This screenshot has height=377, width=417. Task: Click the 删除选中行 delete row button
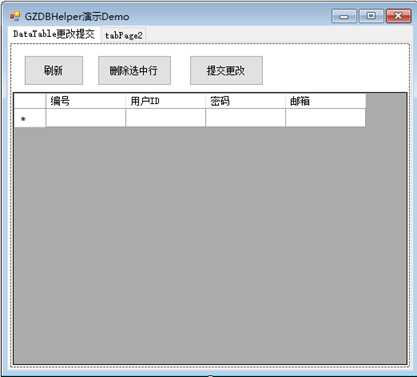pos(134,70)
